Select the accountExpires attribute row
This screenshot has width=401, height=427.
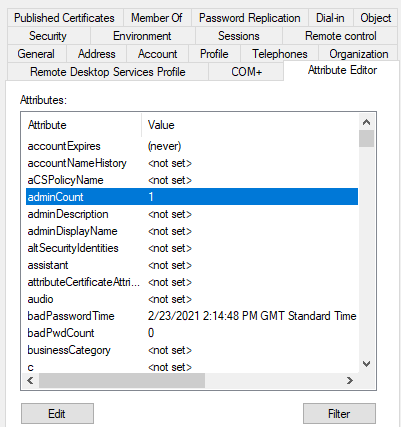tap(192, 146)
